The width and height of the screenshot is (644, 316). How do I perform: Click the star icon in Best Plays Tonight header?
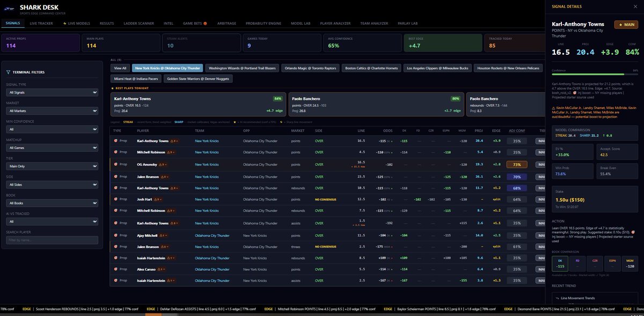coord(112,87)
